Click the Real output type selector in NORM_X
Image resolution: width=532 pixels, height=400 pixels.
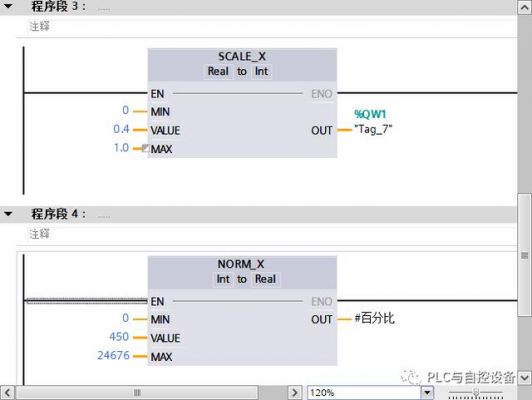click(x=265, y=279)
